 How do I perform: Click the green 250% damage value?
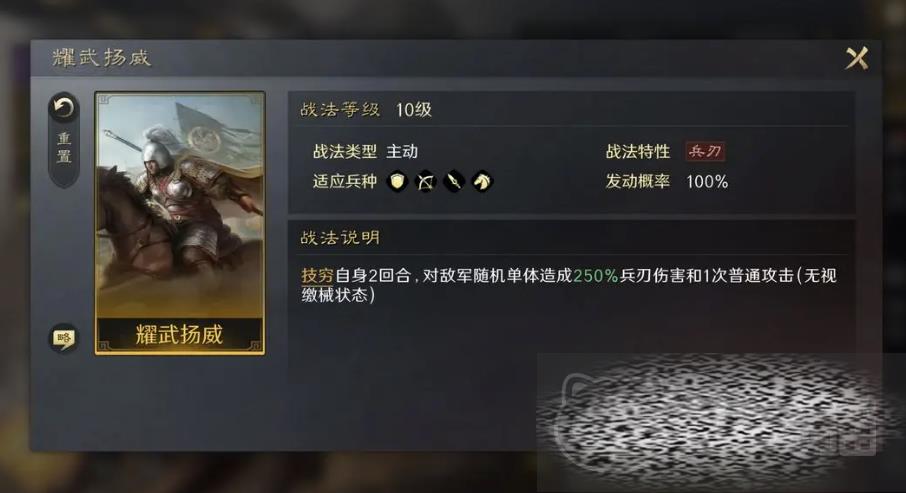point(595,276)
